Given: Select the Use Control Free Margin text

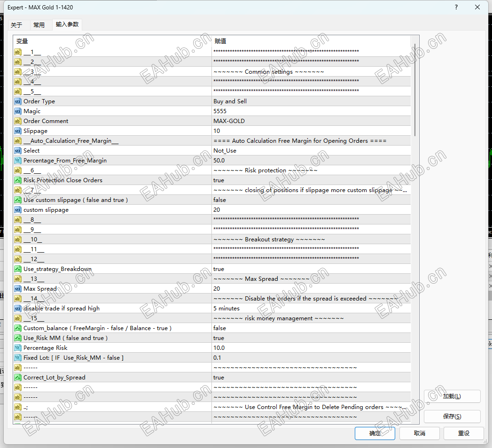Looking at the screenshot, I should (x=310, y=407).
